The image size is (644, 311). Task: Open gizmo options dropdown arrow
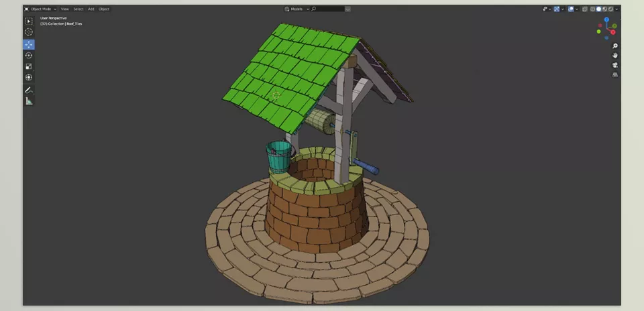[x=563, y=9]
